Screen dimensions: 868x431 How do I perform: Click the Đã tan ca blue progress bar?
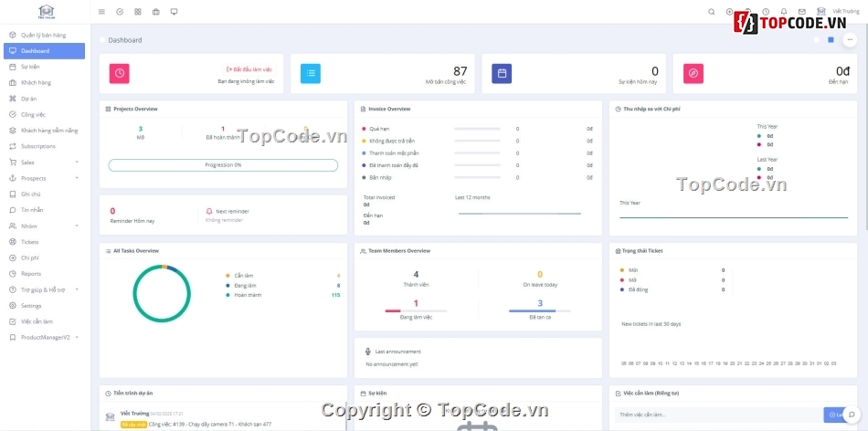[540, 311]
